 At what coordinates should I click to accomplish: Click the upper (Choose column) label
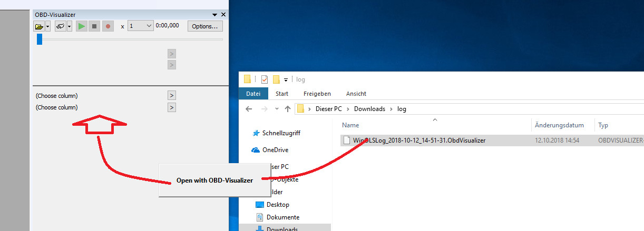[x=56, y=96]
